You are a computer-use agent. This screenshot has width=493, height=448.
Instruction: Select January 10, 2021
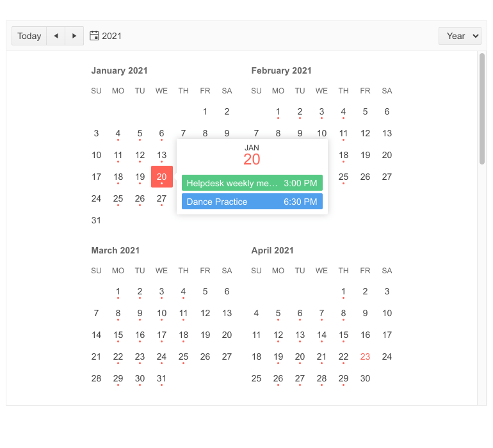[x=96, y=155]
